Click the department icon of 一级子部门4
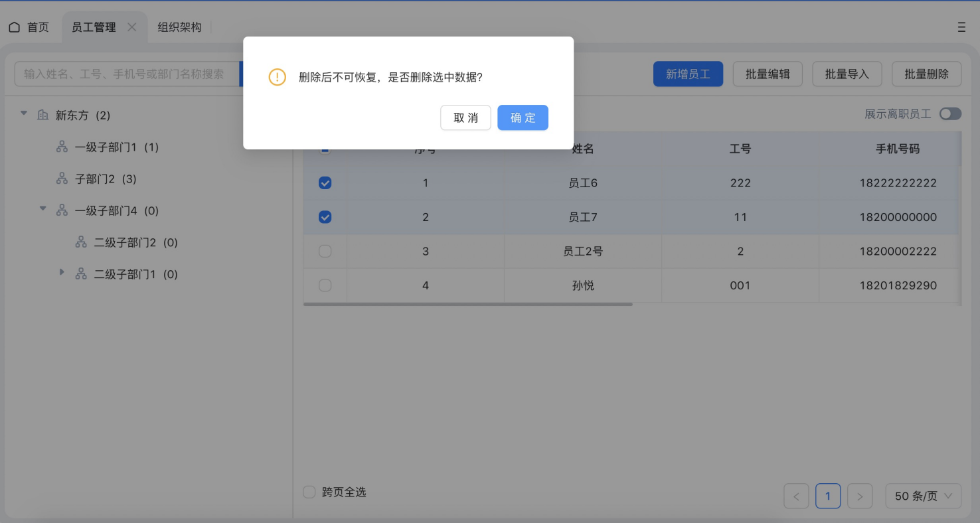Screen dimensions: 980x523 point(62,210)
